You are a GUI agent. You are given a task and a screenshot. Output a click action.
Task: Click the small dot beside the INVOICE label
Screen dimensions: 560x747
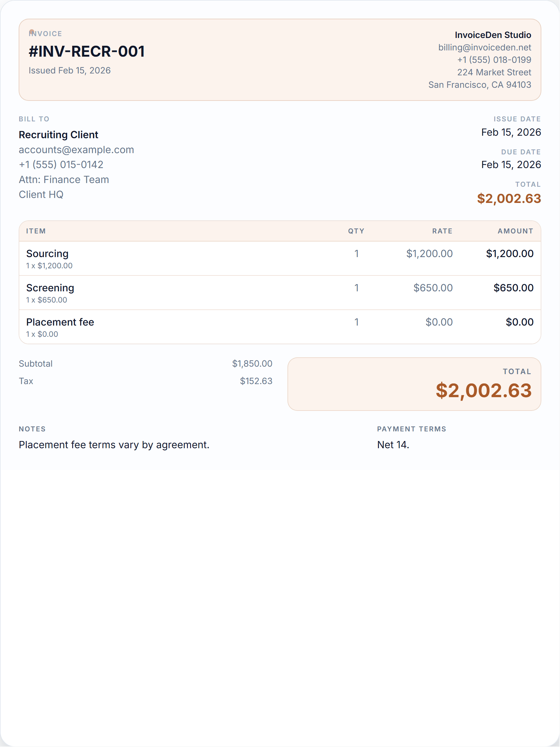[x=32, y=32]
